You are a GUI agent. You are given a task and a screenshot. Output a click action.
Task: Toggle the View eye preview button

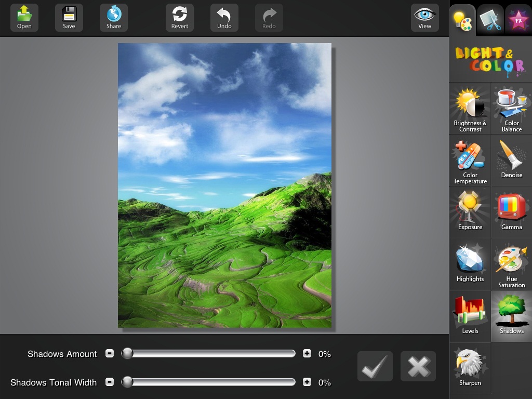(x=424, y=18)
